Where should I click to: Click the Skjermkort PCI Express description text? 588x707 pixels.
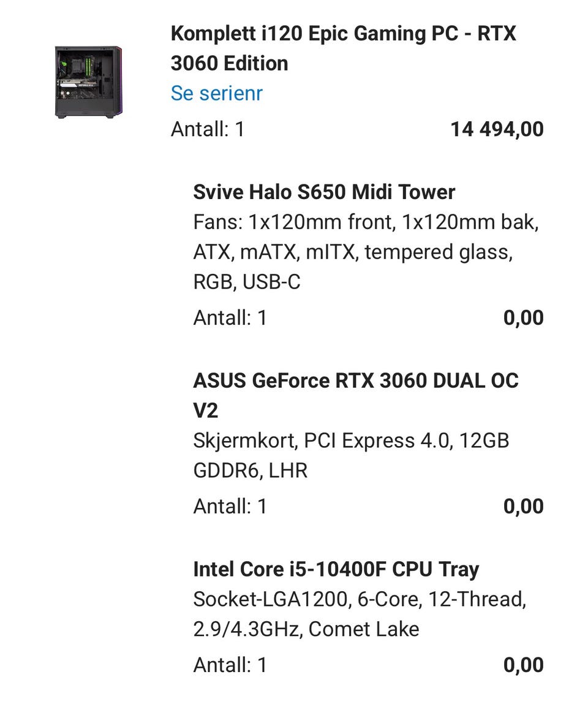pyautogui.click(x=351, y=440)
